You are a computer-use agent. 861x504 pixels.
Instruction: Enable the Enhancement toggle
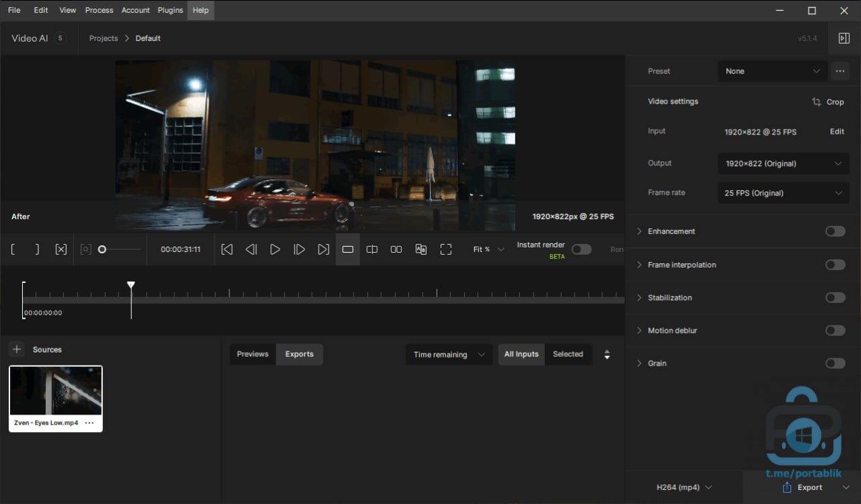click(x=835, y=231)
